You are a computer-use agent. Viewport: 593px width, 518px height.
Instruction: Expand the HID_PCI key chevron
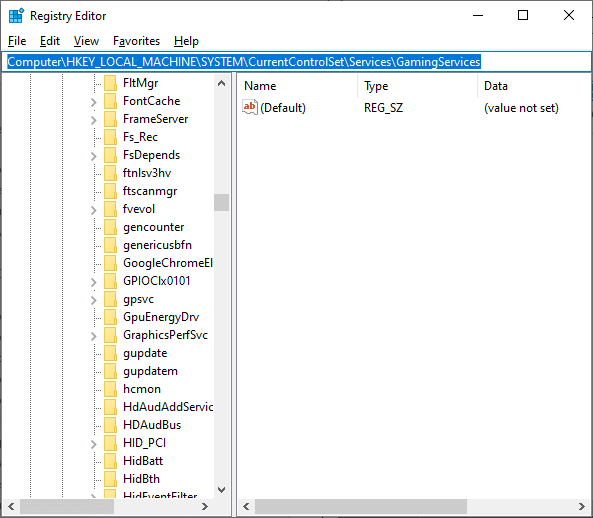click(94, 444)
